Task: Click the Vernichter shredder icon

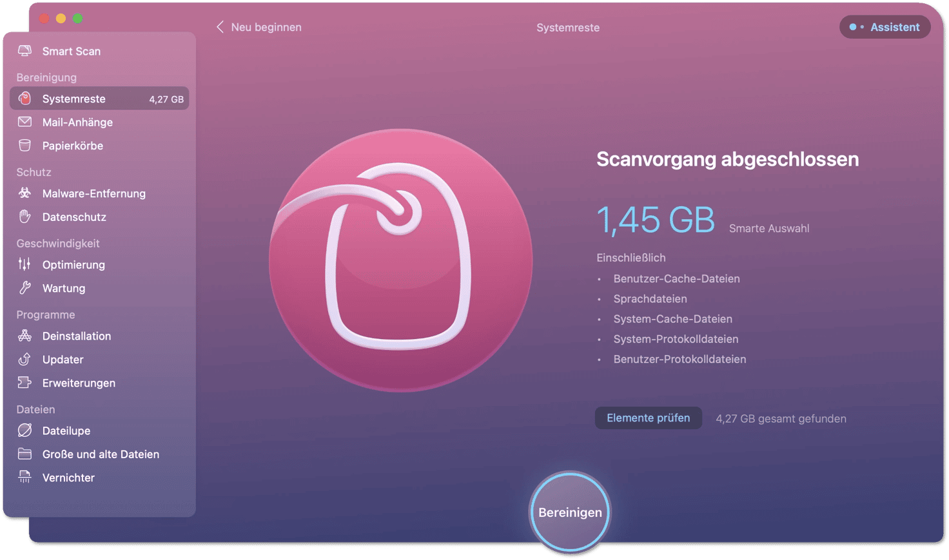Action: 24,478
